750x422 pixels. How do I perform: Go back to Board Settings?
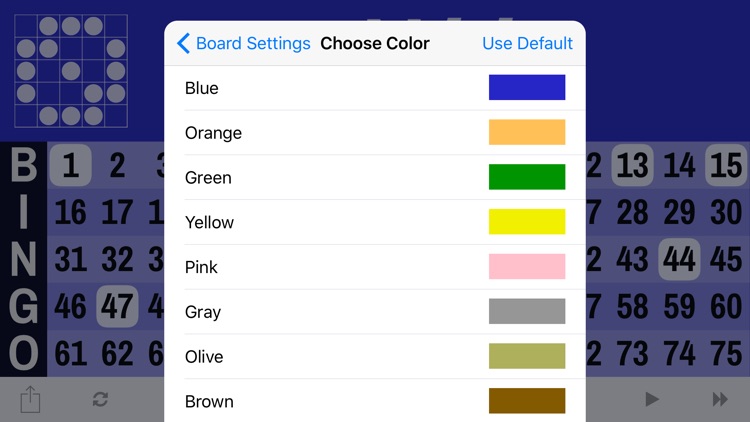tap(253, 43)
